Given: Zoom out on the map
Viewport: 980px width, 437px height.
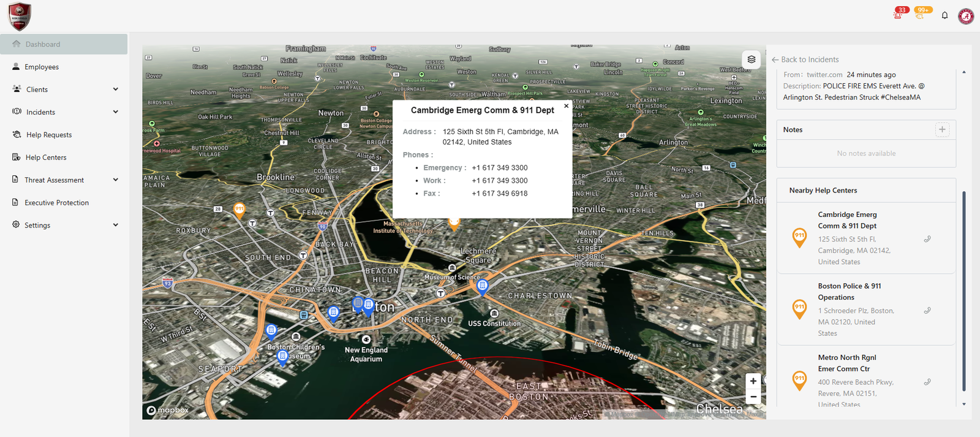Looking at the screenshot, I should [x=753, y=397].
